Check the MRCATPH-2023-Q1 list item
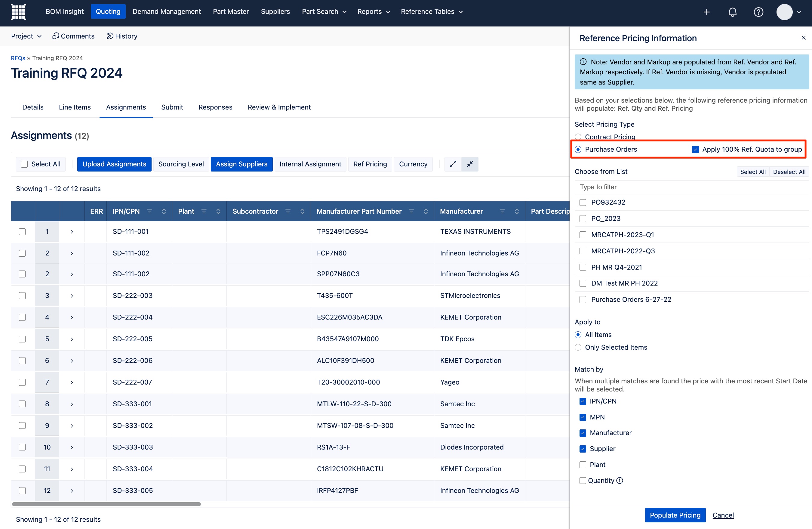Image resolution: width=812 pixels, height=529 pixels. 583,235
